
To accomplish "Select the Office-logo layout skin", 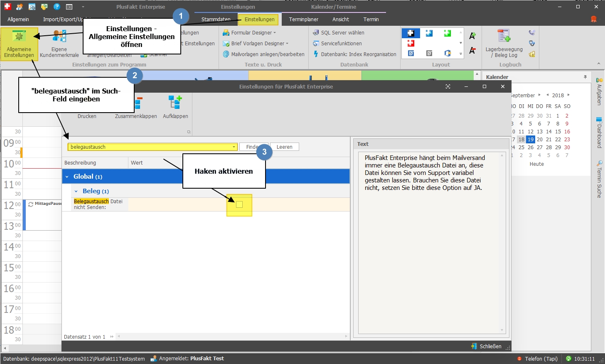I will (x=448, y=53).
